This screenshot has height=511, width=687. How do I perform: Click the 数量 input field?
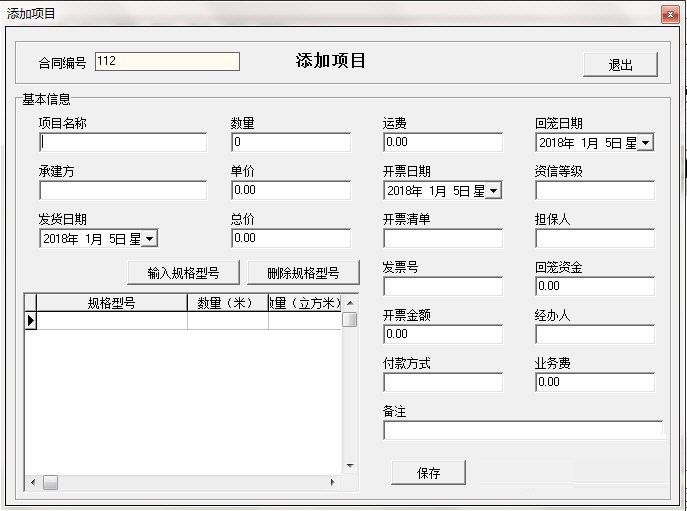[x=291, y=142]
